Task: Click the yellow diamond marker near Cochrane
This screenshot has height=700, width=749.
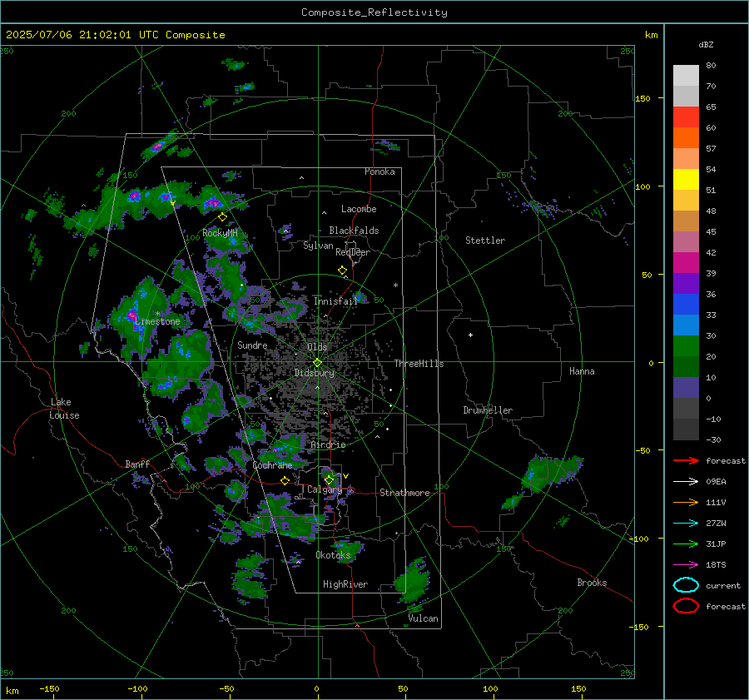Action: click(285, 481)
